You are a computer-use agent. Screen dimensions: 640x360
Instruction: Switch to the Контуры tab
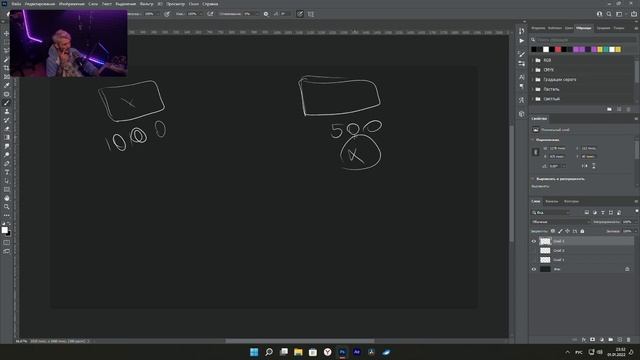tap(571, 201)
